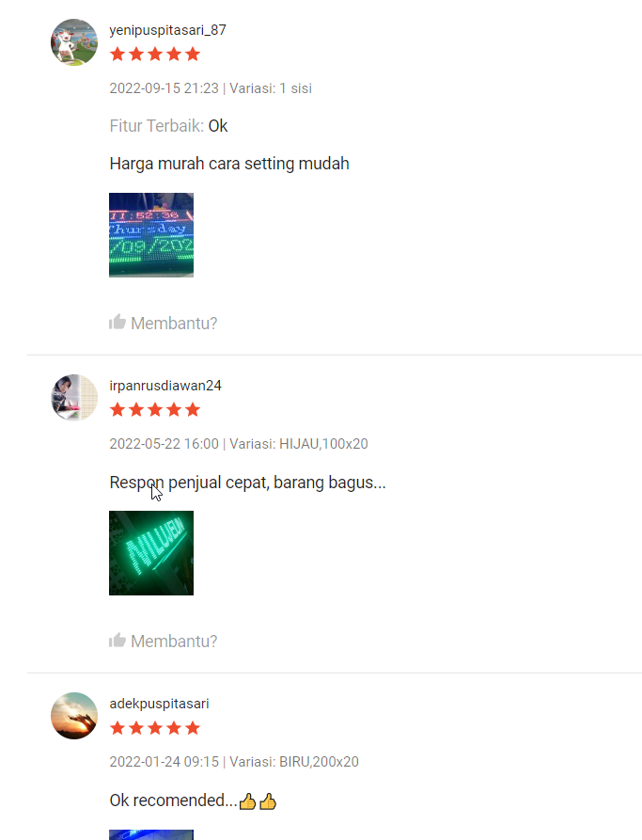Open the green LED sign review photo
Image resolution: width=642 pixels, height=840 pixels.
pos(151,553)
